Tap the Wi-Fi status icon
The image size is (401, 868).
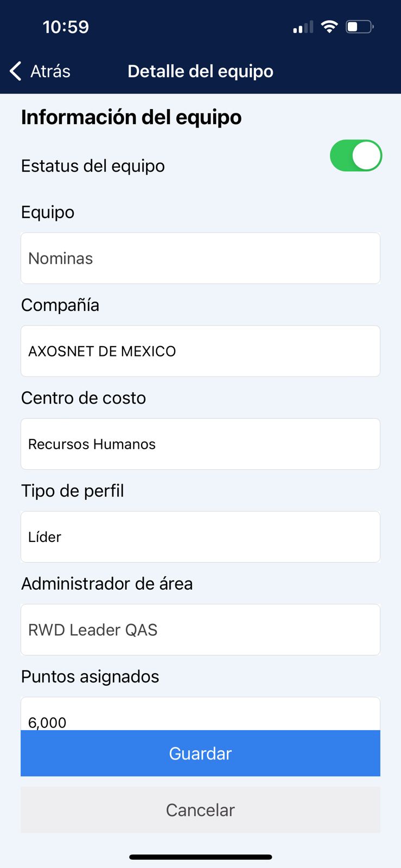point(329,27)
